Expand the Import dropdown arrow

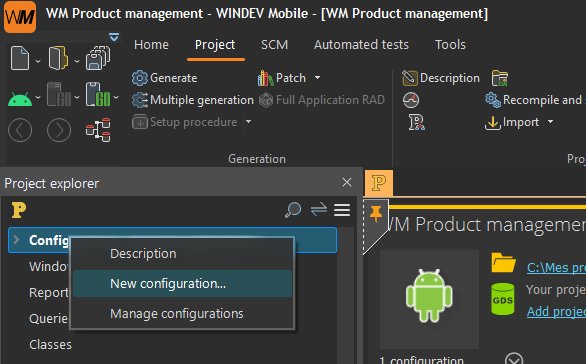coord(550,122)
